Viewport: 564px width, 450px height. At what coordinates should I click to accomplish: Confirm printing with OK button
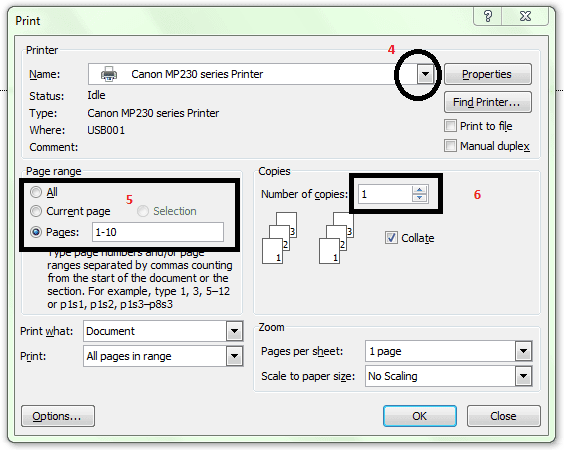pos(420,416)
